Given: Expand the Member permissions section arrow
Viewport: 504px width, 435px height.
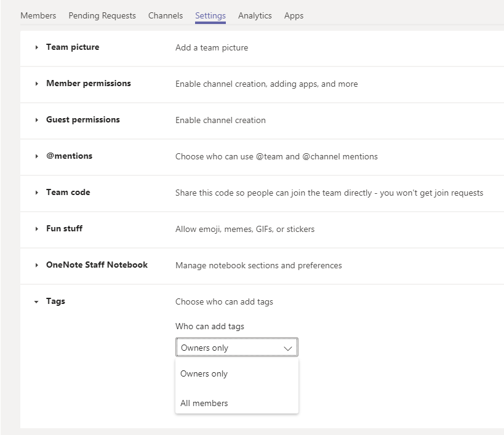Looking at the screenshot, I should pos(37,84).
